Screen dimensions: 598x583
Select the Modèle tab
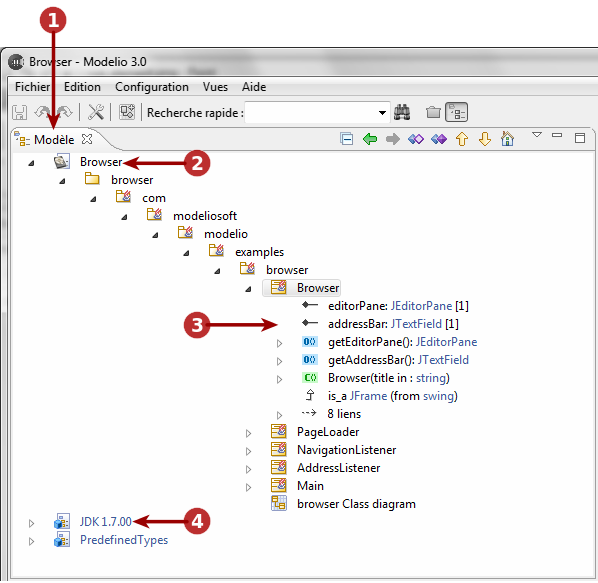tap(54, 140)
